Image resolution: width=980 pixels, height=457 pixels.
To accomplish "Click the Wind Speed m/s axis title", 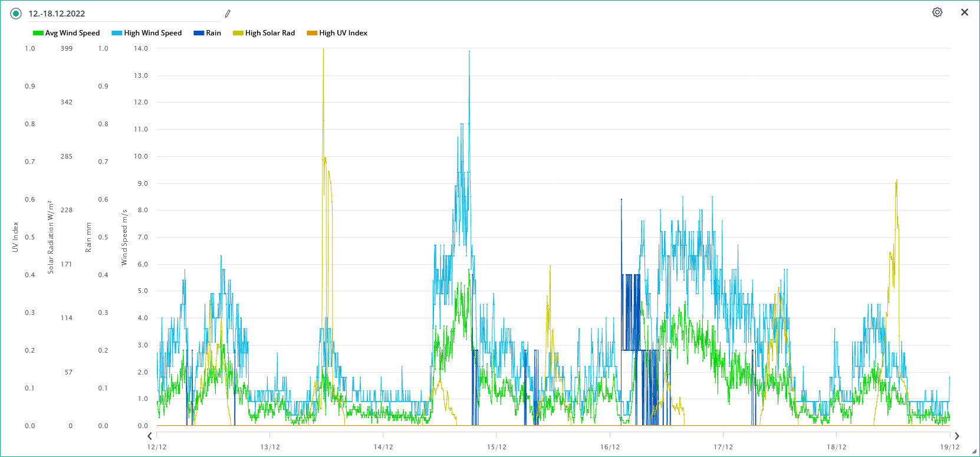I will pos(124,237).
